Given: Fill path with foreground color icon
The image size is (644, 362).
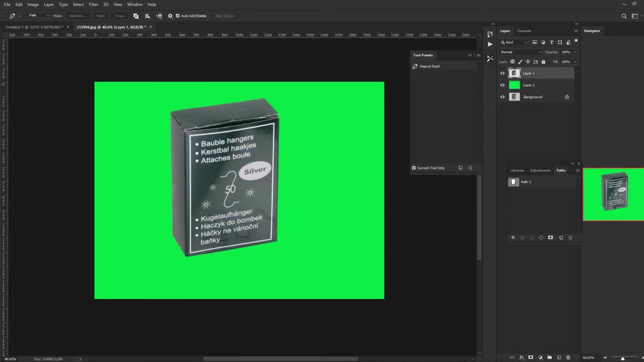Looking at the screenshot, I should pos(513,238).
